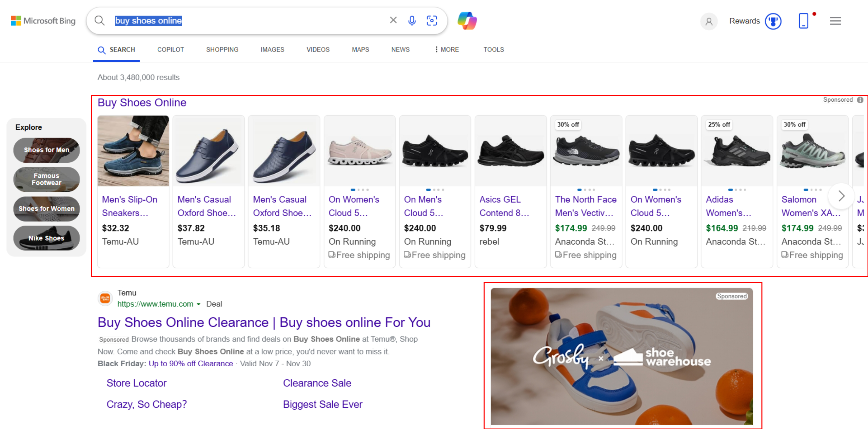The image size is (868, 429).
Task: Click the Sponsored info icon
Action: pyautogui.click(x=860, y=100)
